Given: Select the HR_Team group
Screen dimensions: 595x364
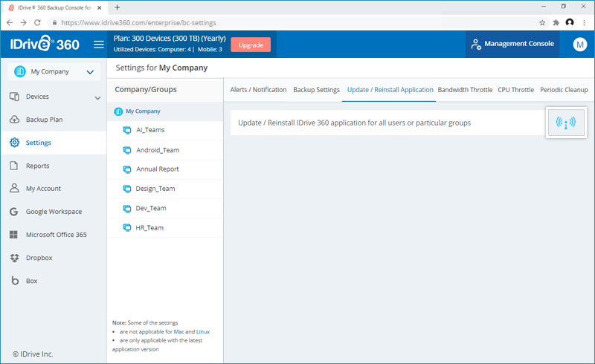Looking at the screenshot, I should (149, 228).
